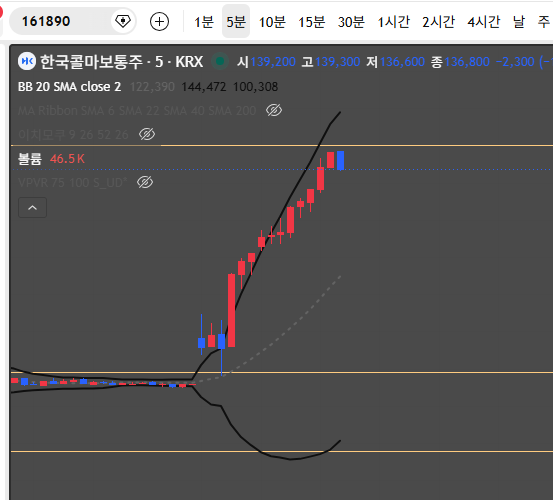Screen dimensions: 553x500
Task: Click the 볼륨 volume indicator label
Action: pos(30,159)
